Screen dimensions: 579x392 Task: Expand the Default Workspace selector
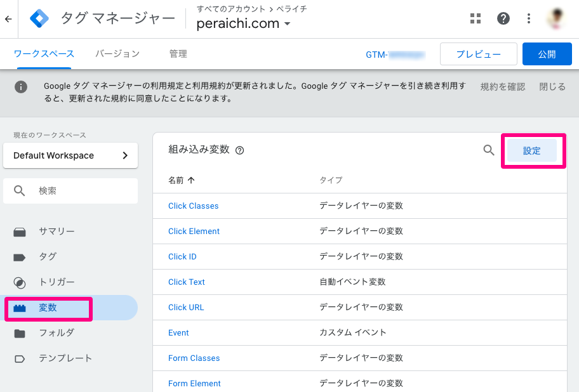[70, 155]
